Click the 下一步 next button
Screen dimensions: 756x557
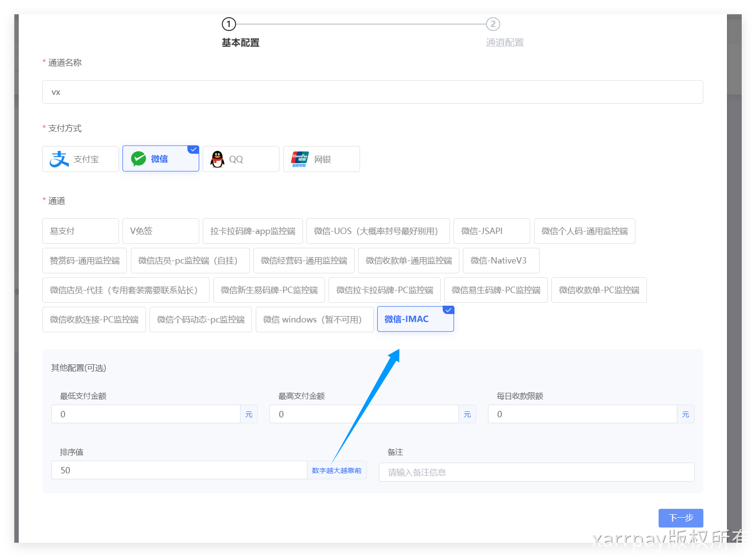click(680, 518)
